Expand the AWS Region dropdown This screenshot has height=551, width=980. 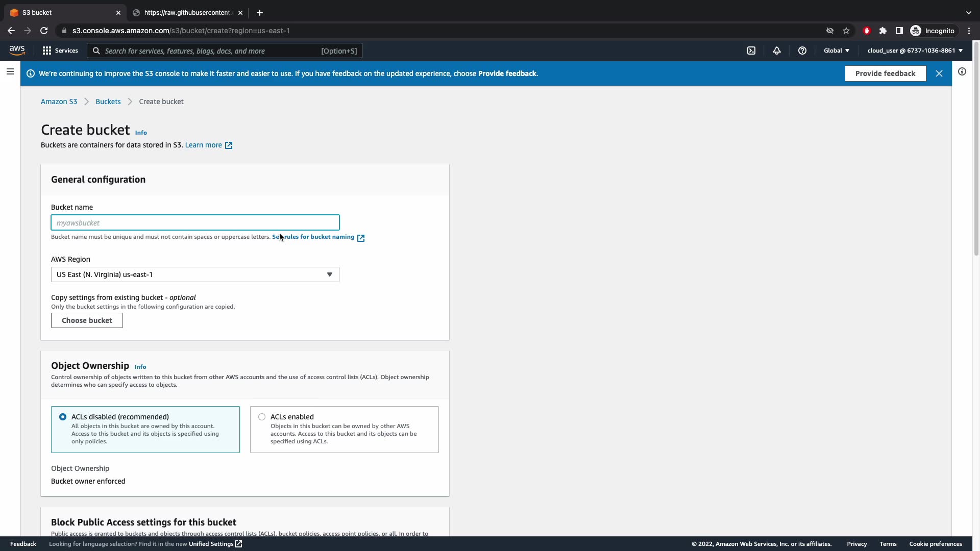[x=195, y=274]
